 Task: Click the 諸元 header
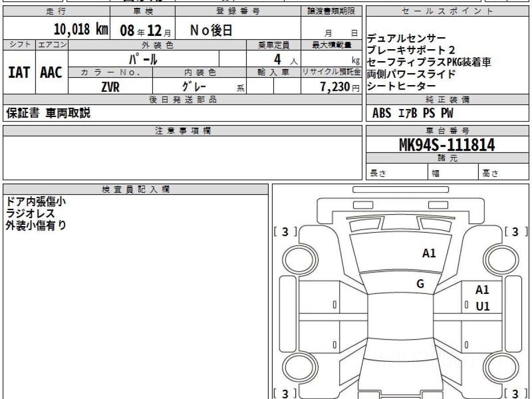point(447,158)
